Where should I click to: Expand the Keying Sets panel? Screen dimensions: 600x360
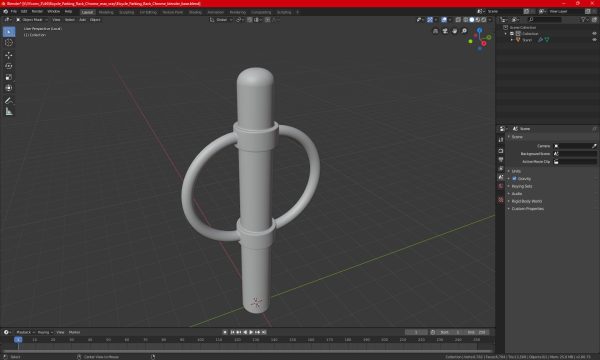coord(522,186)
